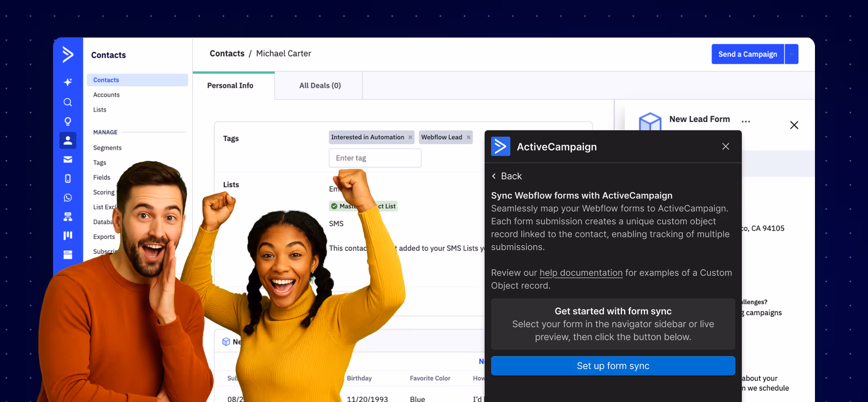Select the WhatsApp icon in the sidebar

68,197
